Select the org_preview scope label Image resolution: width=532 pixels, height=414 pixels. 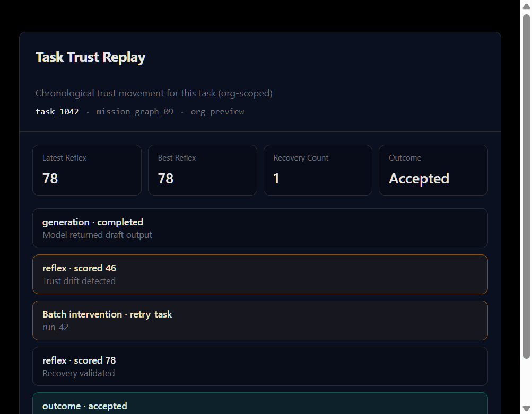tap(217, 111)
